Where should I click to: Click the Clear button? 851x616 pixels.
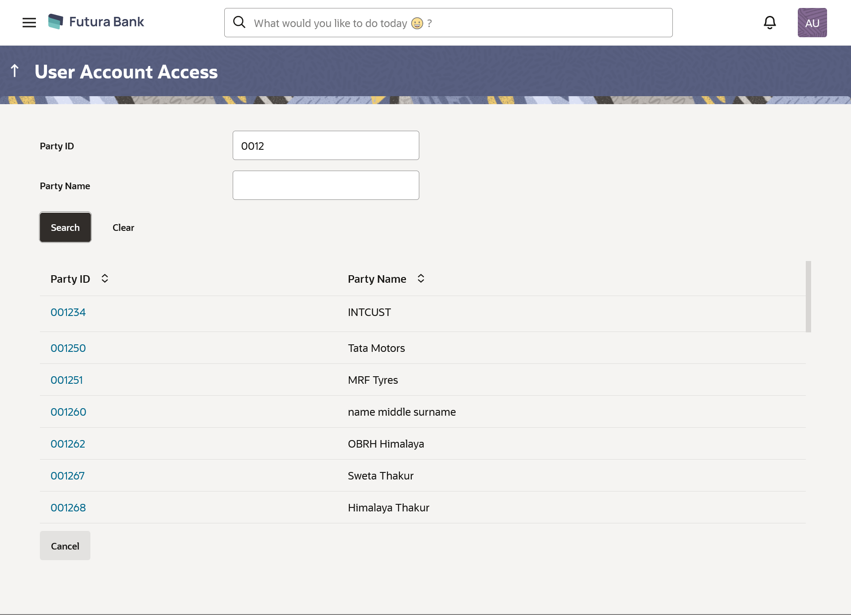click(123, 227)
